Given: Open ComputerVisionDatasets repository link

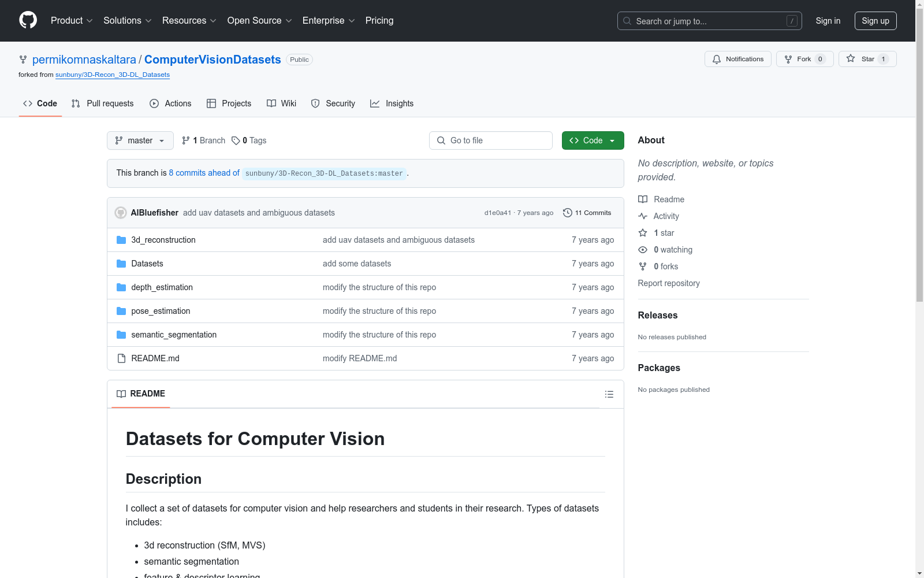Looking at the screenshot, I should tap(213, 60).
